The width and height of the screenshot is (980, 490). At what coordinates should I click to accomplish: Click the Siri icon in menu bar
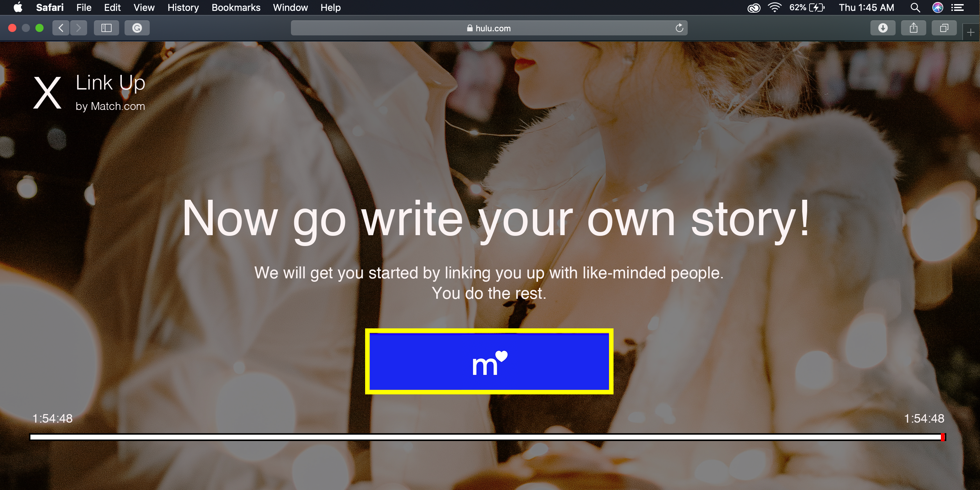(937, 7)
